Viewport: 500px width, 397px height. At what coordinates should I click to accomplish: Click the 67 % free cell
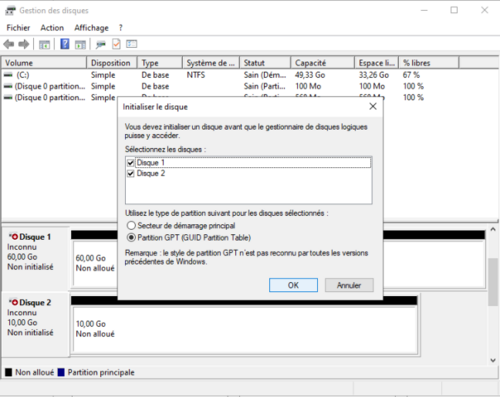click(x=411, y=75)
